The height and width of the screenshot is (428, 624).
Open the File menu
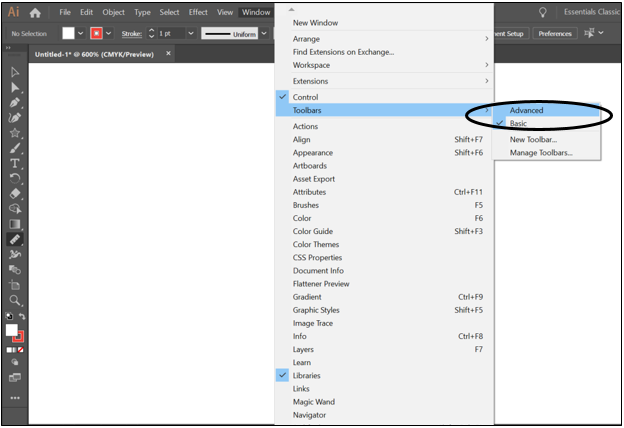[65, 12]
